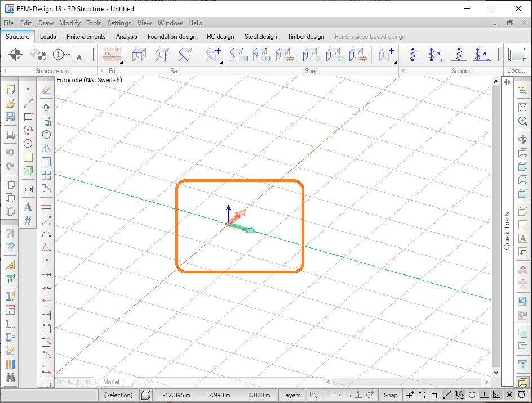Toggle the half-point '1/2' snap option
Screen dimensions: 532x403
459,395
